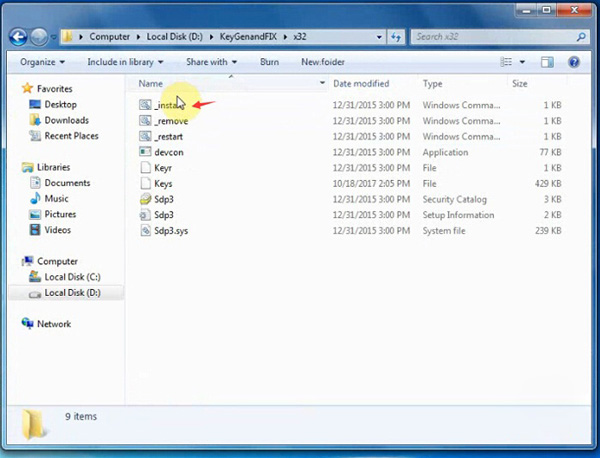600x458 pixels.
Task: Open the Share with menu
Action: [211, 62]
